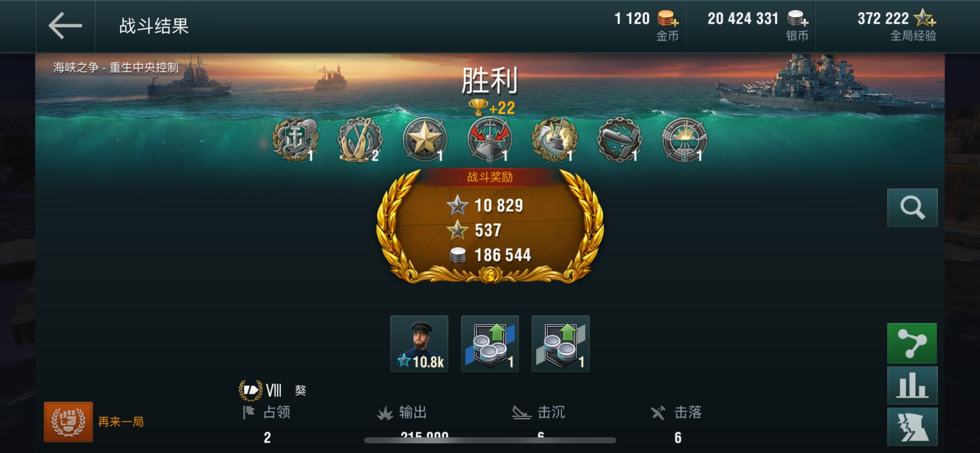Image resolution: width=980 pixels, height=453 pixels.
Task: Select the grey-striped silver booster tile
Action: [x=561, y=344]
